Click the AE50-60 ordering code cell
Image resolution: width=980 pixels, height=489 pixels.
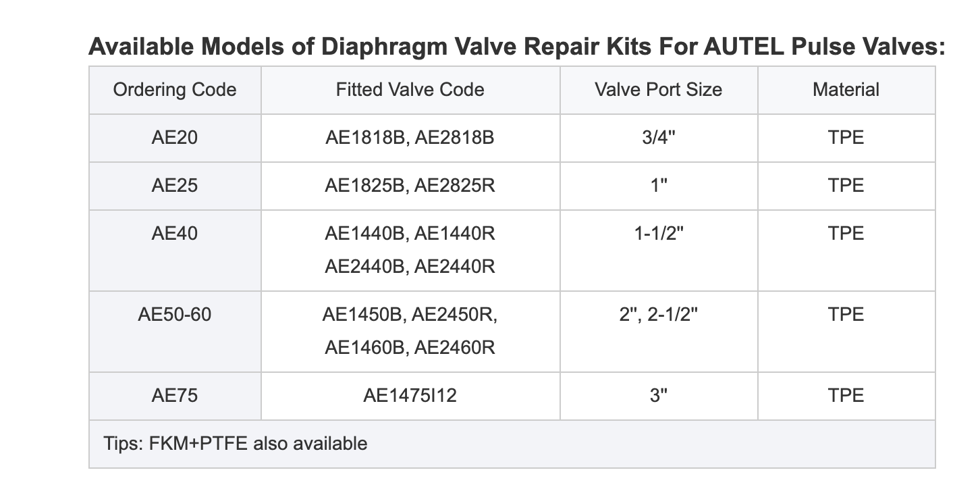[x=175, y=332]
